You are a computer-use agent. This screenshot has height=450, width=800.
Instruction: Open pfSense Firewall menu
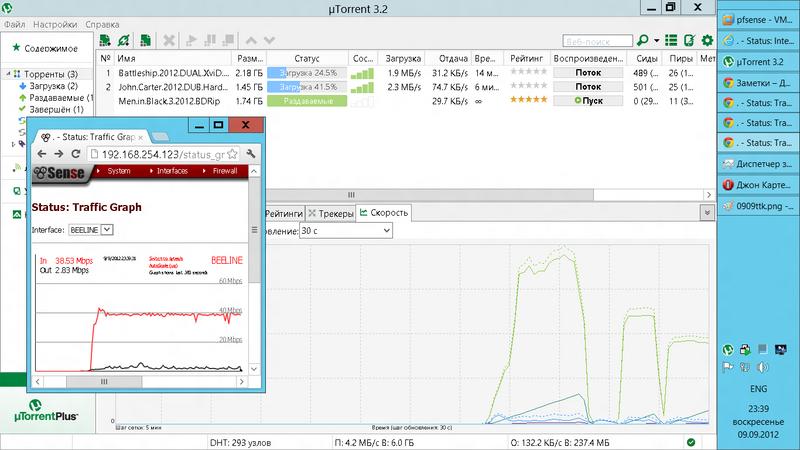pos(224,171)
